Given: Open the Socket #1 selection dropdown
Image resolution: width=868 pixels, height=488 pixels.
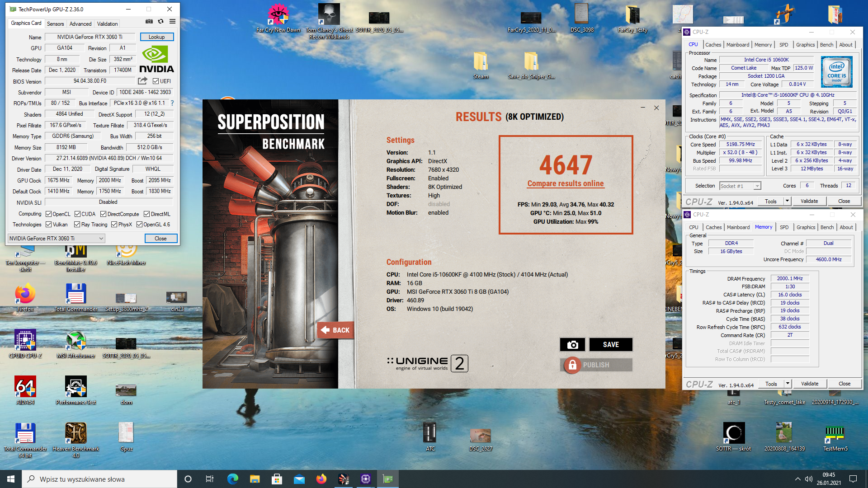Looking at the screenshot, I should (740, 186).
